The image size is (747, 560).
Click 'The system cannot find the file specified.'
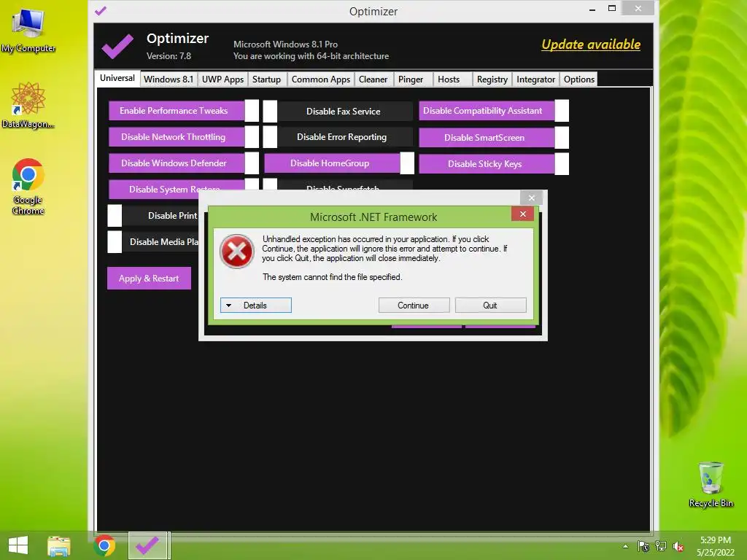[333, 277]
